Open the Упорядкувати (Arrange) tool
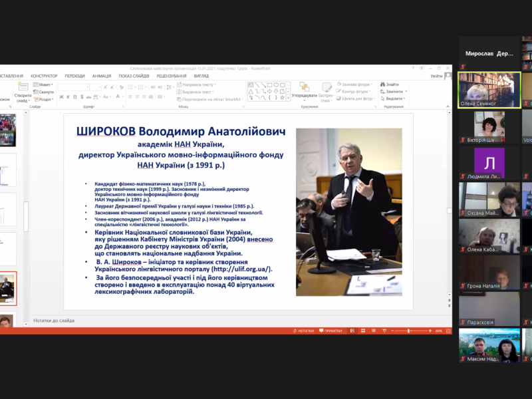Screen dimensions: 532x399 [x=304, y=91]
